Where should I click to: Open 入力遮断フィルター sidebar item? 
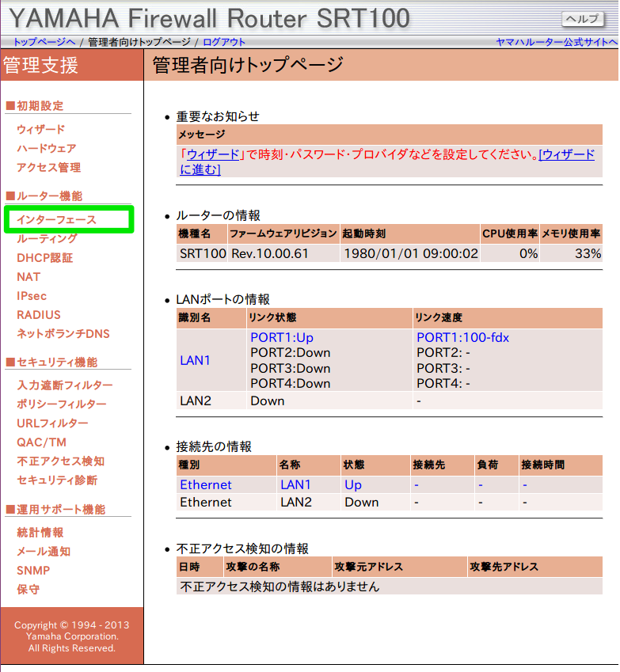[65, 385]
